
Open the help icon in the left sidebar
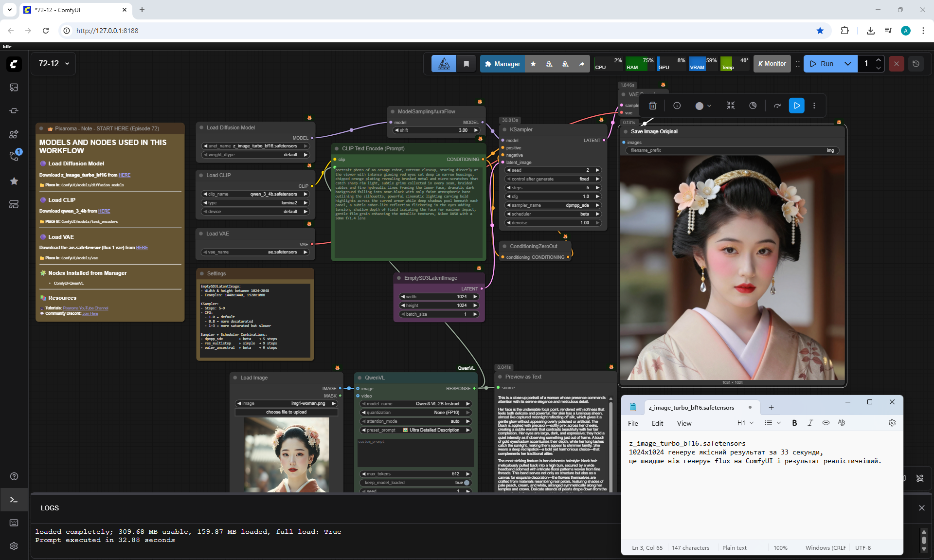pos(14,476)
